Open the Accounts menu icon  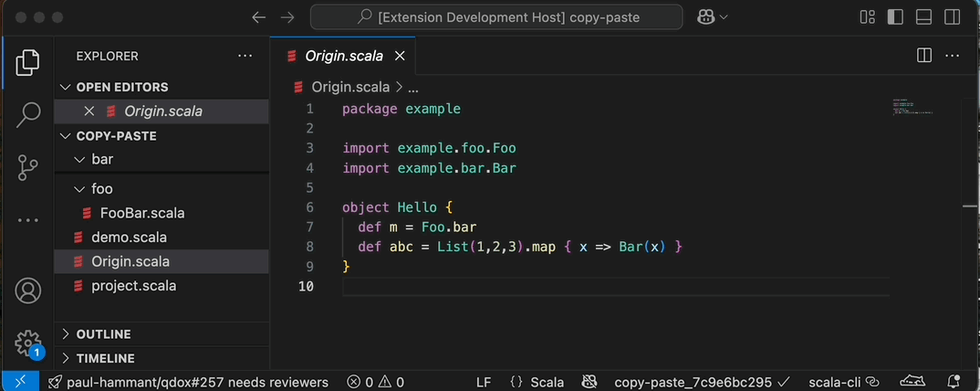tap(27, 291)
